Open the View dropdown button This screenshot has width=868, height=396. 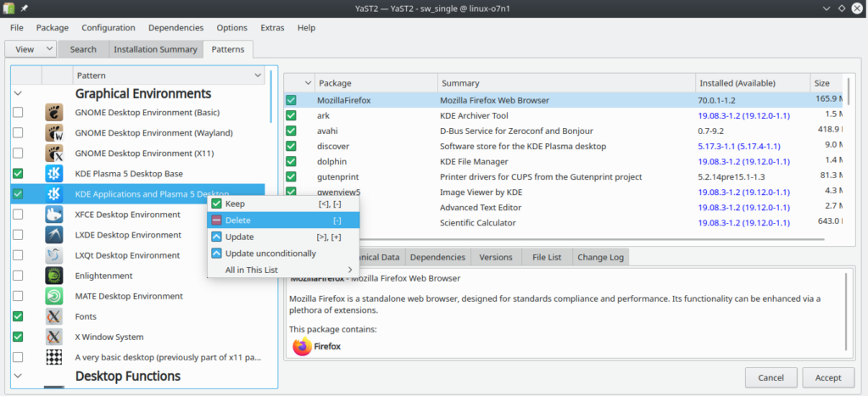[31, 48]
